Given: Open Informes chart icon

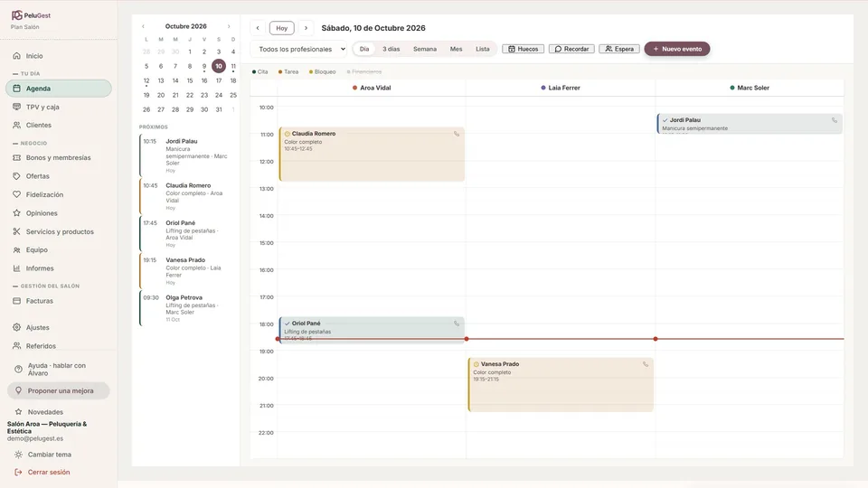Looking at the screenshot, I should tap(16, 268).
